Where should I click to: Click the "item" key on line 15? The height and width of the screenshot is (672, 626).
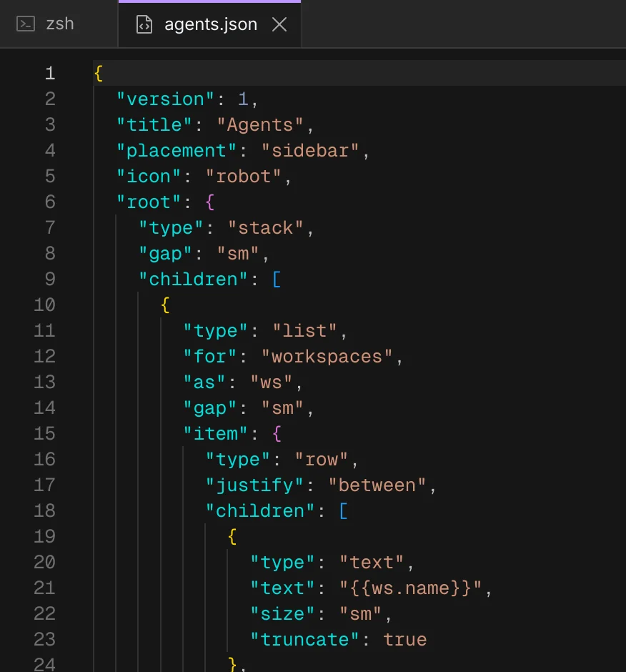[x=215, y=434]
